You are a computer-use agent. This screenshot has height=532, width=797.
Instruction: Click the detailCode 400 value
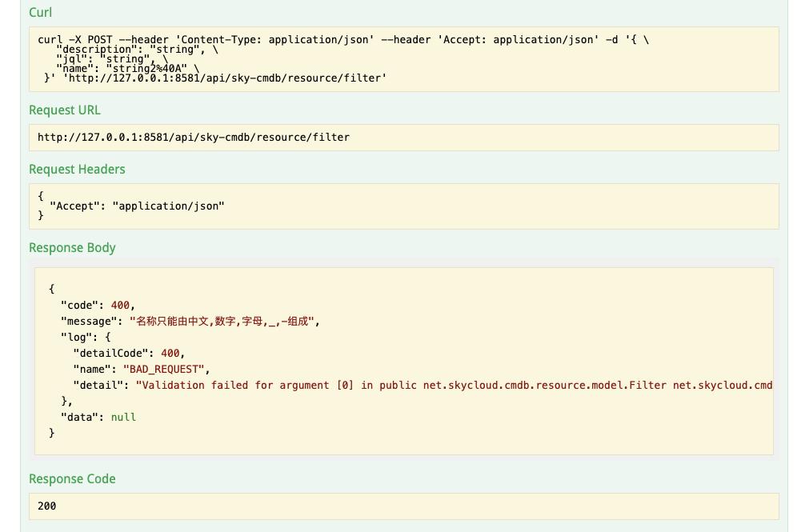point(170,353)
